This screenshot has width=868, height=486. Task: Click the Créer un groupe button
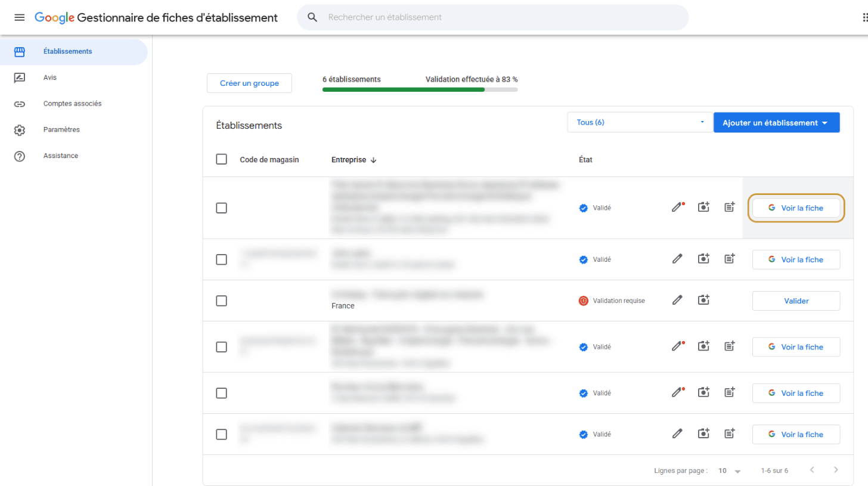(x=249, y=83)
